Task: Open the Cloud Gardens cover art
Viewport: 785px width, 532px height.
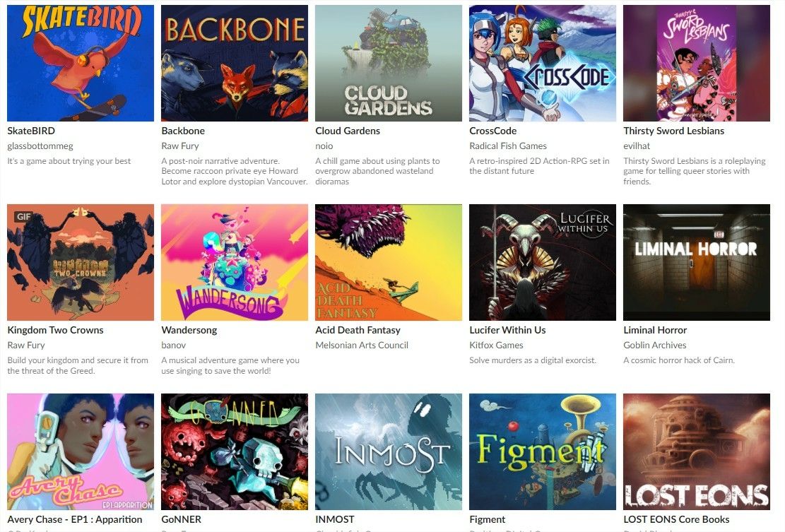Action: click(389, 63)
